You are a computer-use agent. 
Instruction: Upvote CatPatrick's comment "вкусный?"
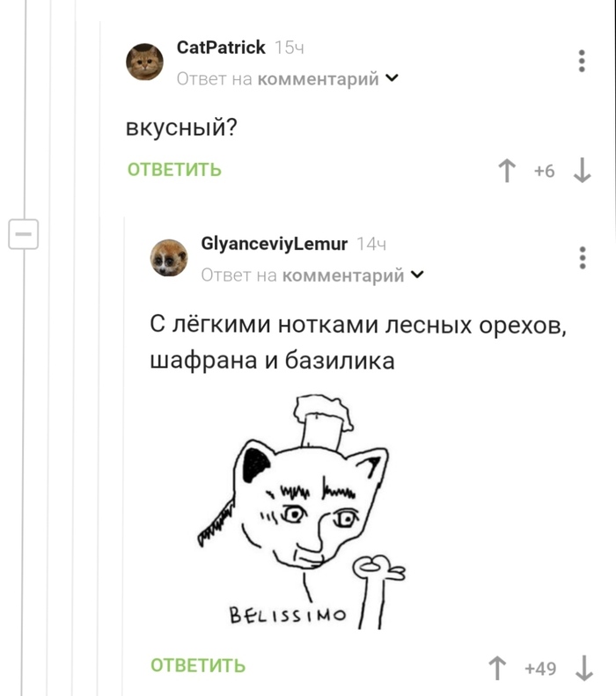pos(506,171)
